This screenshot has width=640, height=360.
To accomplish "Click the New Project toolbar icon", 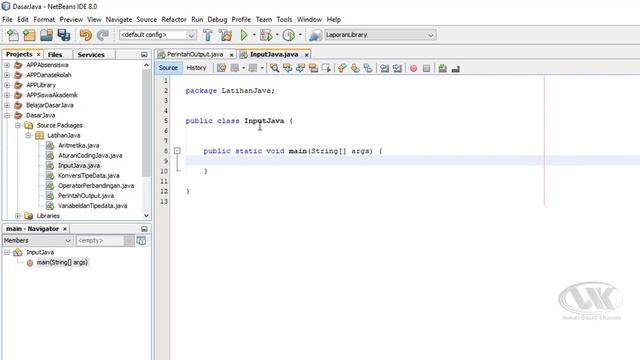I will click(29, 35).
